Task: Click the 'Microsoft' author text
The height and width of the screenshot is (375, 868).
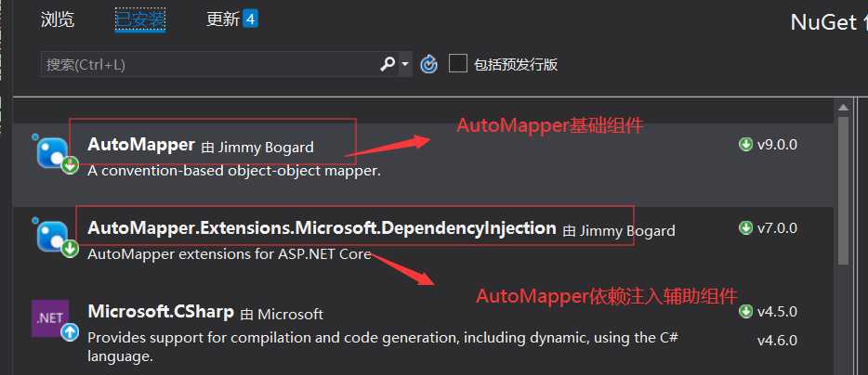Action: click(x=291, y=314)
